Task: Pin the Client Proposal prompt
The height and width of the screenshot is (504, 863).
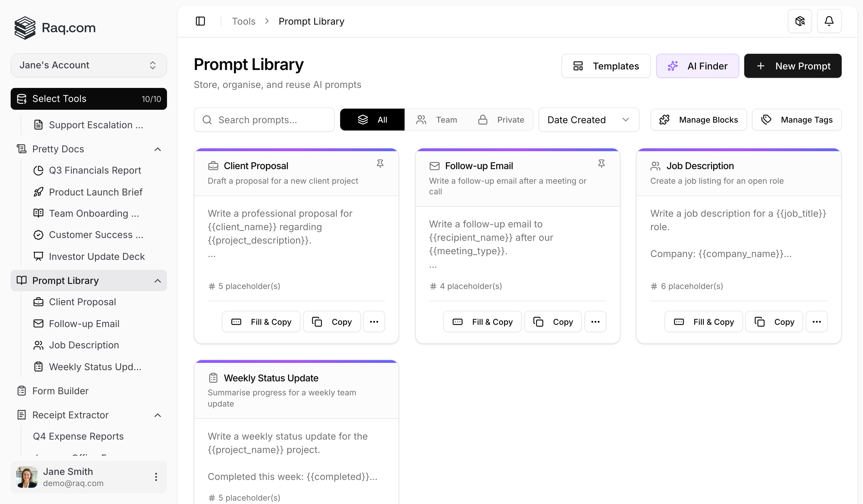Action: coord(380,164)
